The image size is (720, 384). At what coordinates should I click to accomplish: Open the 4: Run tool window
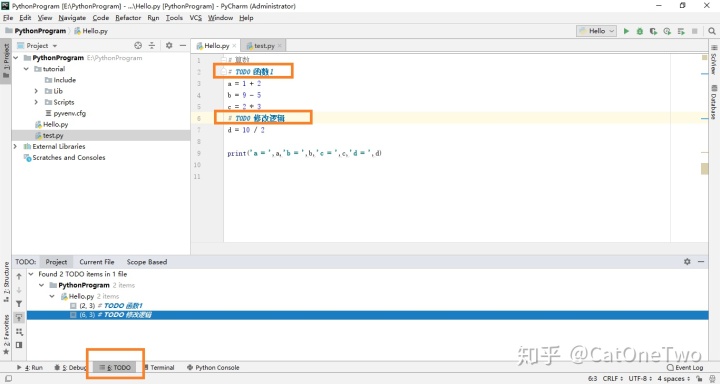[x=30, y=367]
